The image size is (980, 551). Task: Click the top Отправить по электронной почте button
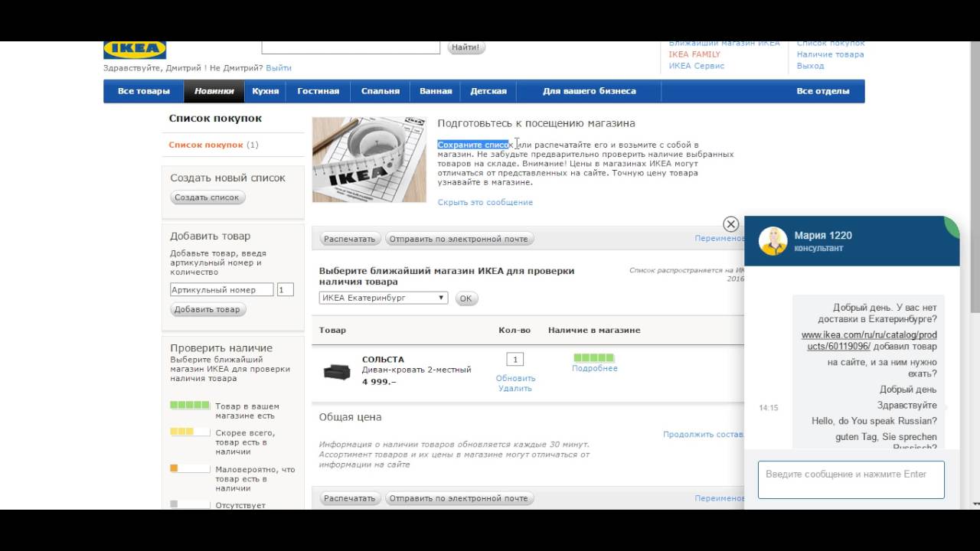(x=459, y=239)
